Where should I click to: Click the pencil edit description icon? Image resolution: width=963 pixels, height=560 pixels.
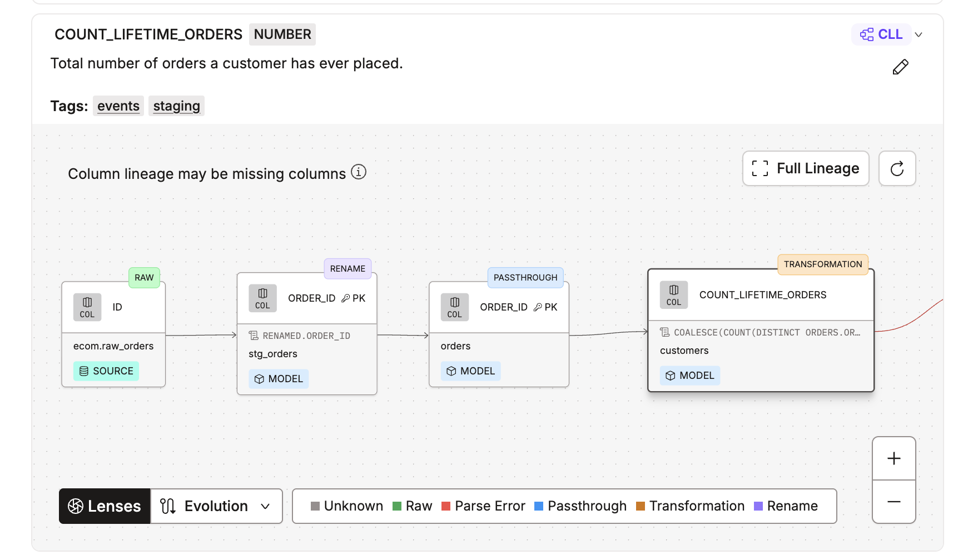[x=900, y=67]
